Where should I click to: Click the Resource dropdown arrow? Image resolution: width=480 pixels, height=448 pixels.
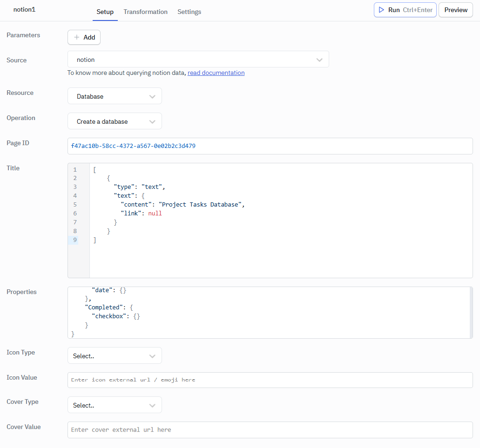coord(152,96)
